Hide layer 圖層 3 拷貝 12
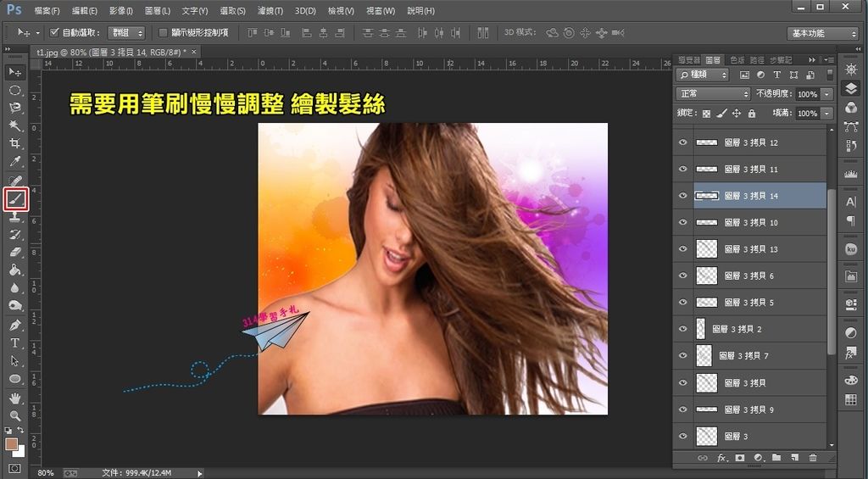 [x=682, y=142]
